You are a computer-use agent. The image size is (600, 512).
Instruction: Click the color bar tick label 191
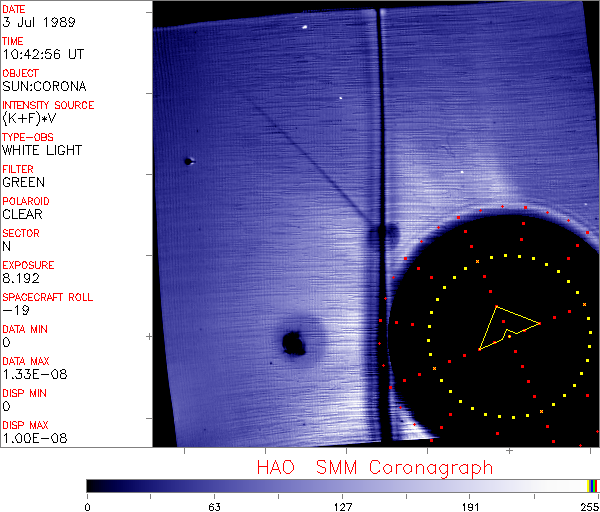tap(470, 507)
